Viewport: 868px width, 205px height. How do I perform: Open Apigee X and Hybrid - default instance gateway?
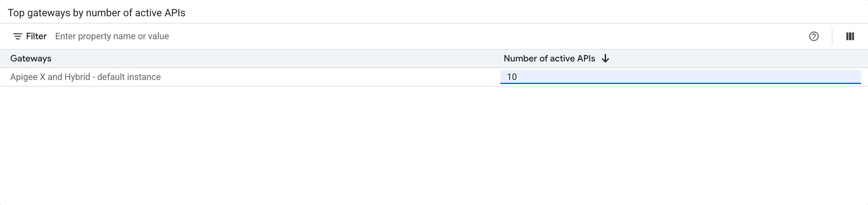(85, 76)
